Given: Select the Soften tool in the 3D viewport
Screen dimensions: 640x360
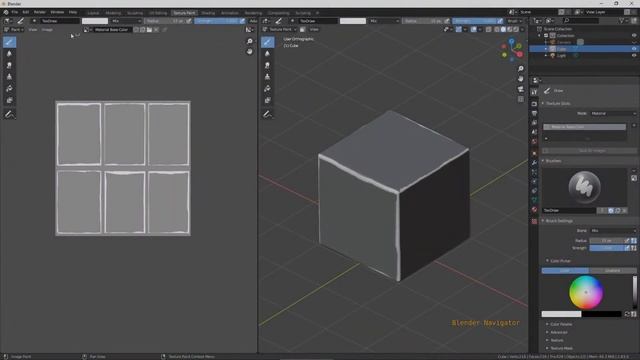Looking at the screenshot, I should 267,53.
